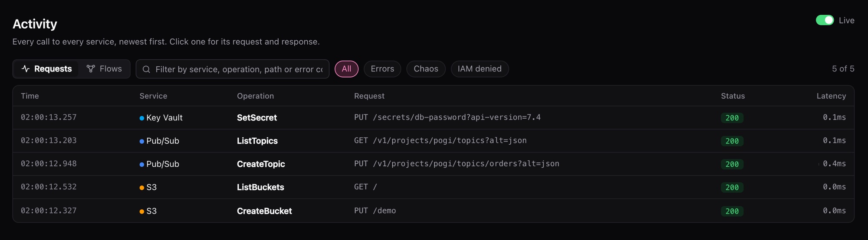Click the Latency column header
Image resolution: width=868 pixels, height=240 pixels.
(831, 96)
